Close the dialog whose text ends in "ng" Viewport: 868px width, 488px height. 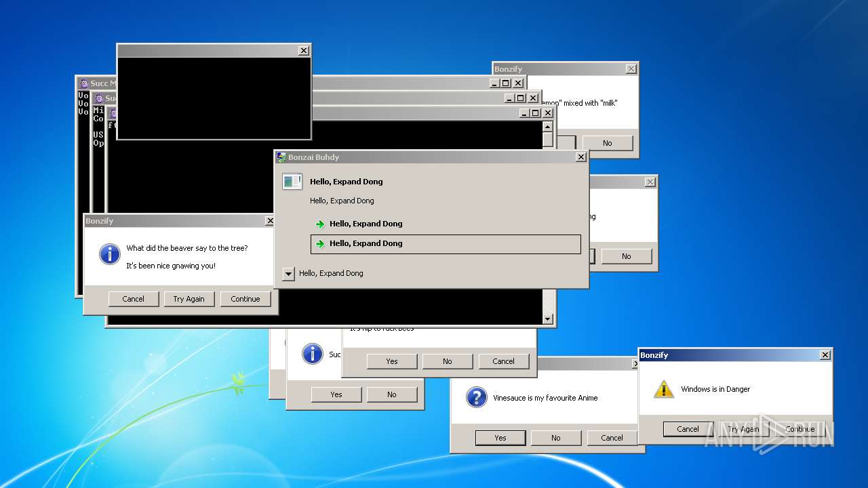click(x=650, y=182)
